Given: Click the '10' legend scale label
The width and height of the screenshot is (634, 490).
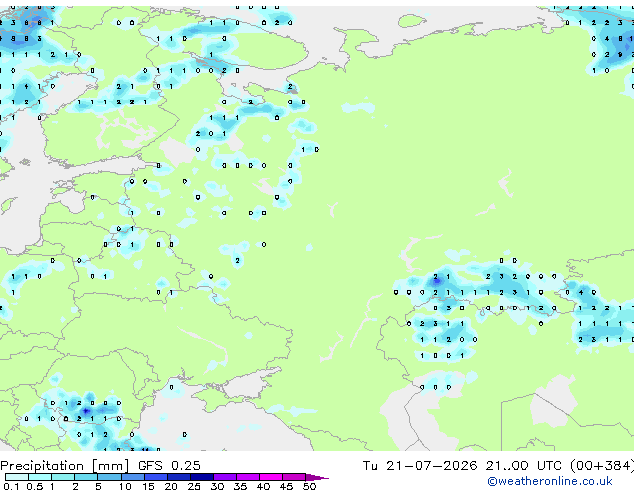Looking at the screenshot, I should 125,486.
